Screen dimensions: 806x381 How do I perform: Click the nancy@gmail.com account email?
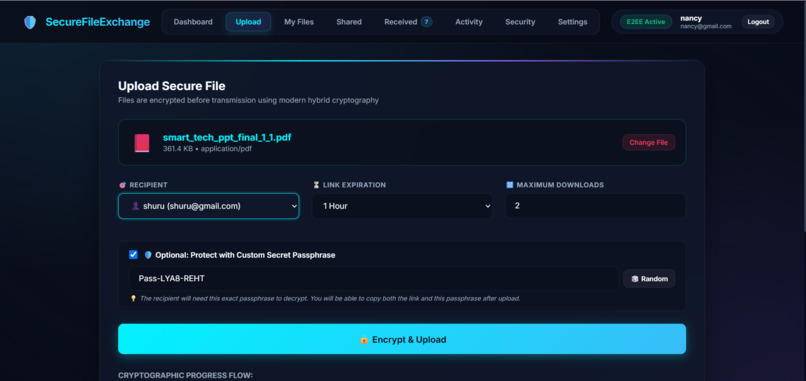click(x=706, y=26)
